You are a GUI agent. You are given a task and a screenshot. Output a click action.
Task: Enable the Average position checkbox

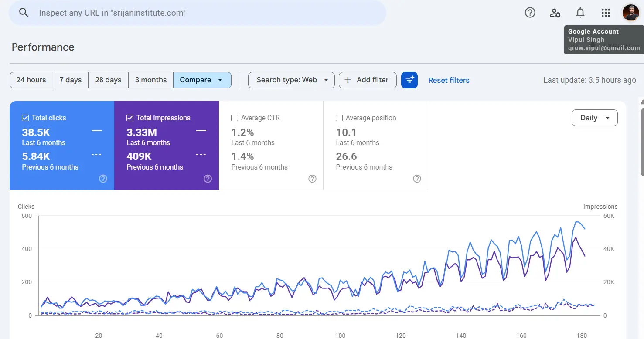point(339,118)
